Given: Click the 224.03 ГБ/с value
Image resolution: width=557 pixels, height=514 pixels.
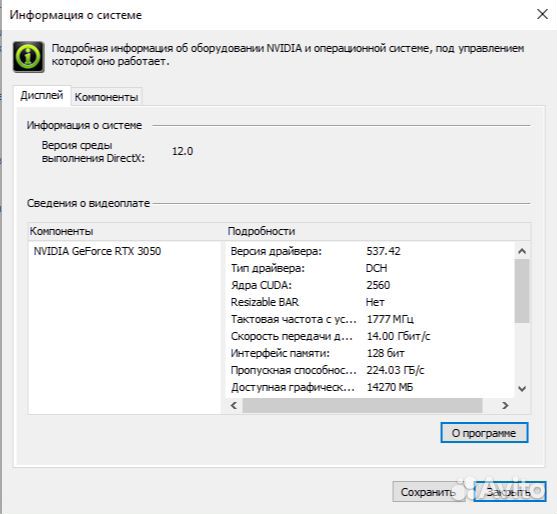Looking at the screenshot, I should click(395, 370).
